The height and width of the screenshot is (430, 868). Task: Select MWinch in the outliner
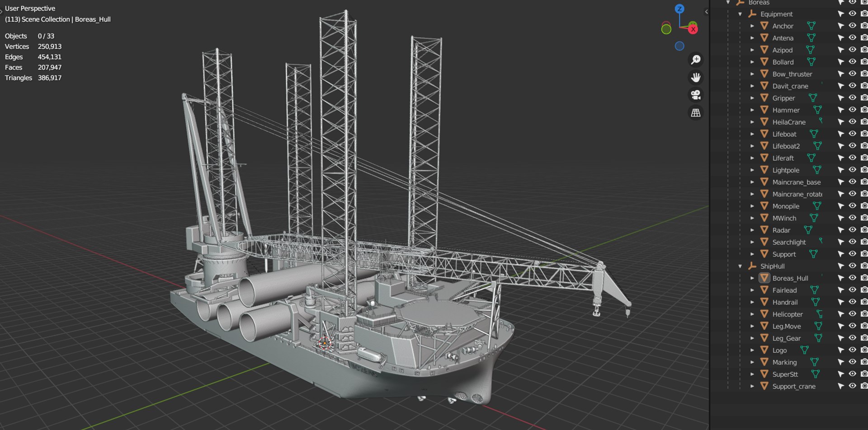[784, 218]
